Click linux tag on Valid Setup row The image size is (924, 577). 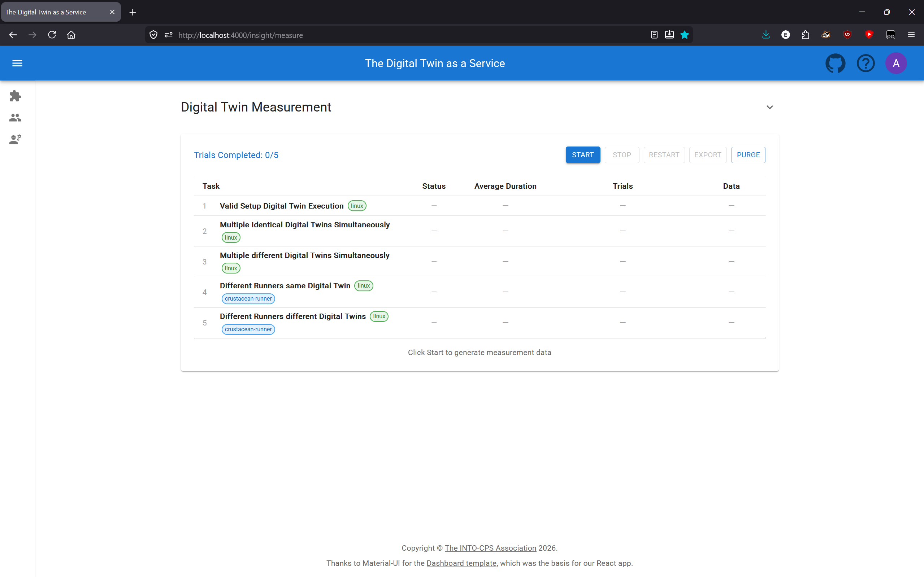coord(357,206)
